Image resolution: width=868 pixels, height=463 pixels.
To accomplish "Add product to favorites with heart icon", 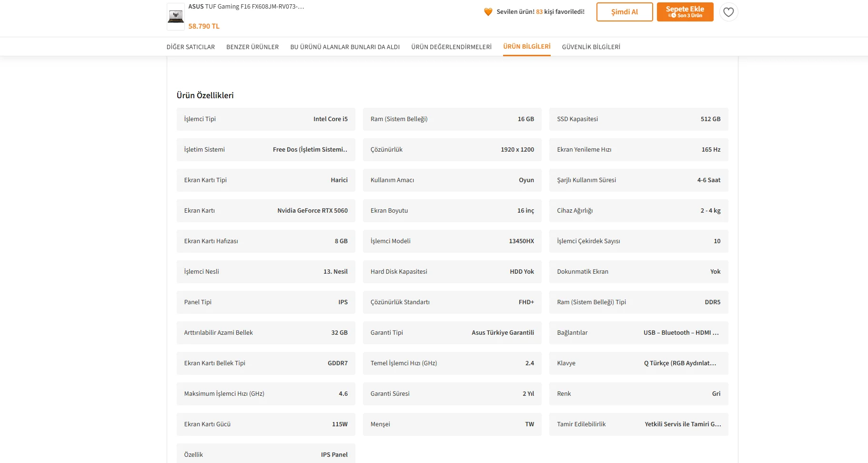I will [x=728, y=12].
